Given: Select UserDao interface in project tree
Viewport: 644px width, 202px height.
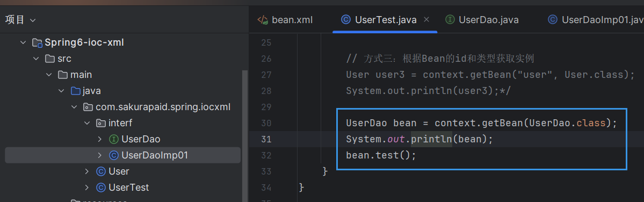Looking at the screenshot, I should coord(141,139).
